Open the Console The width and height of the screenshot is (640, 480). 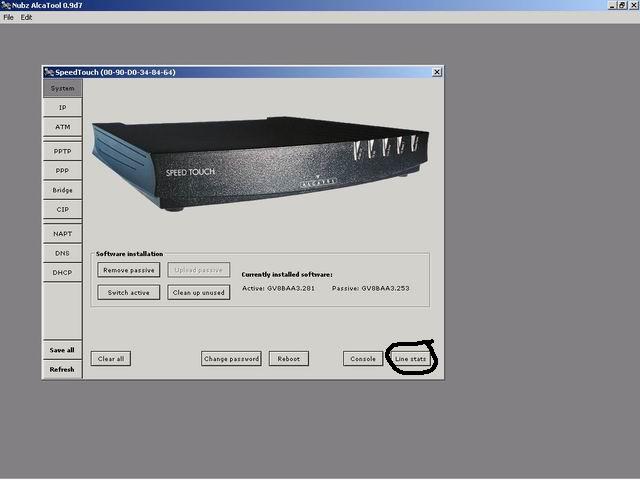(363, 358)
